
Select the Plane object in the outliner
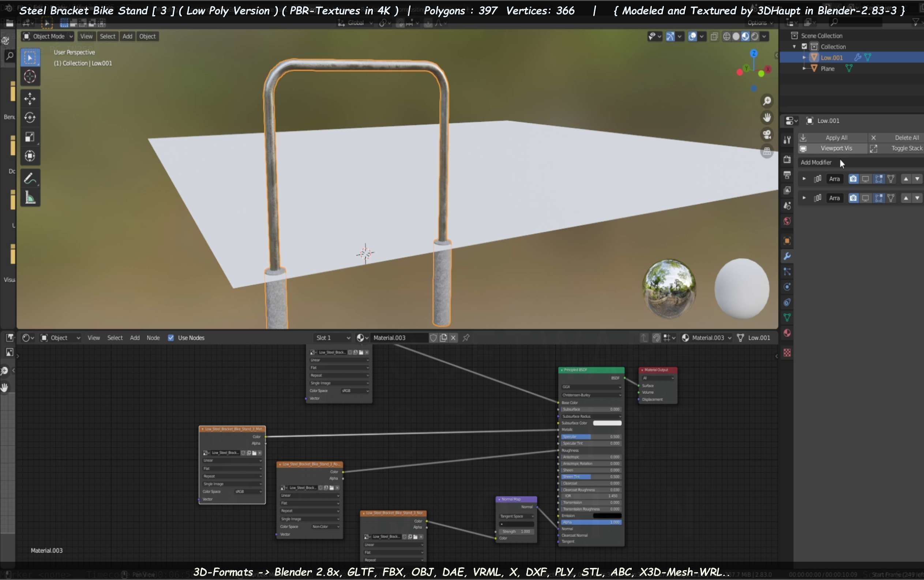(827, 69)
